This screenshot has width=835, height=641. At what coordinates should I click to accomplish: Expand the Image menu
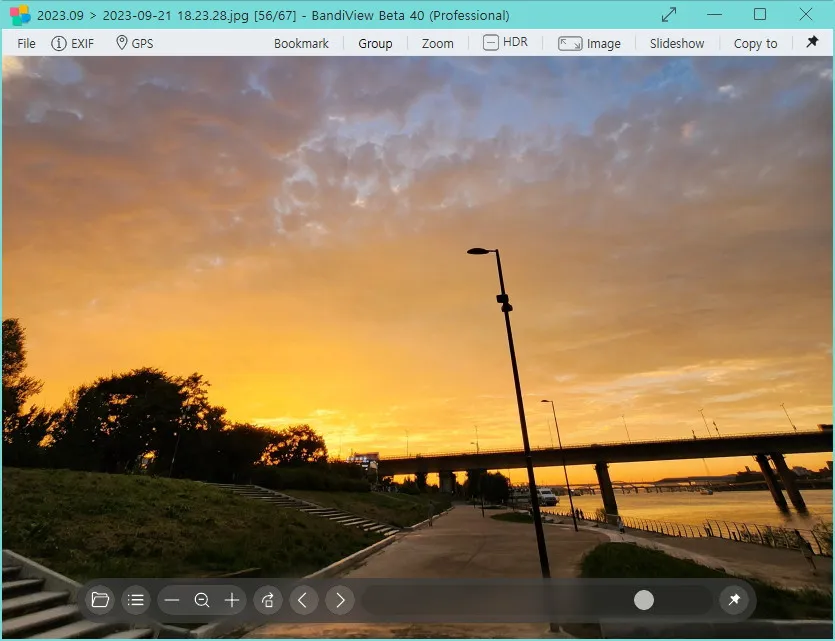click(590, 44)
